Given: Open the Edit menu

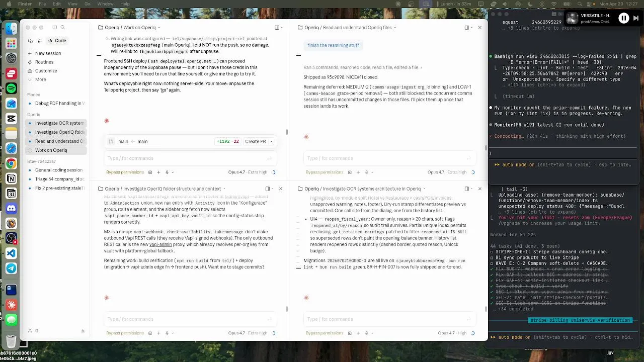Looking at the screenshot, I should pyautogui.click(x=57, y=4).
